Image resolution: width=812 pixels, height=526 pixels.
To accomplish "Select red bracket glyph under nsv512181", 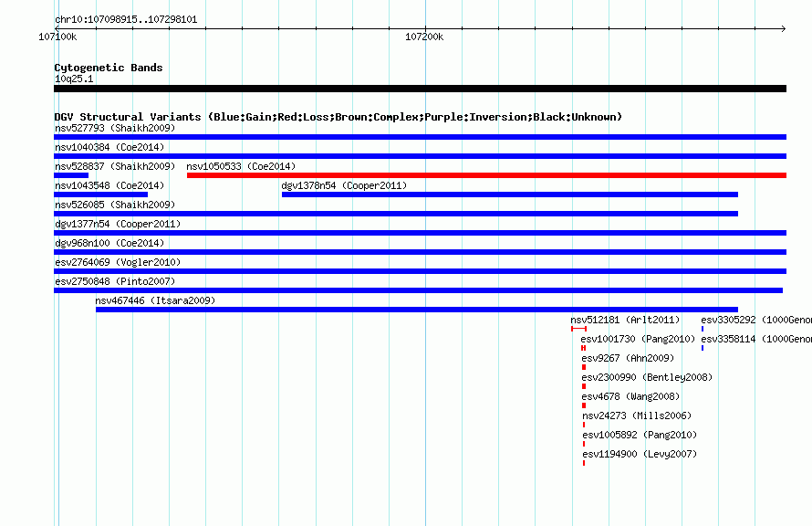I will (x=579, y=329).
